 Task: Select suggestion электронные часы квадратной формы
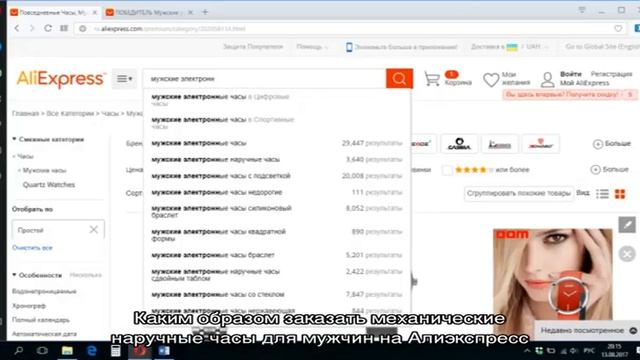click(x=277, y=235)
